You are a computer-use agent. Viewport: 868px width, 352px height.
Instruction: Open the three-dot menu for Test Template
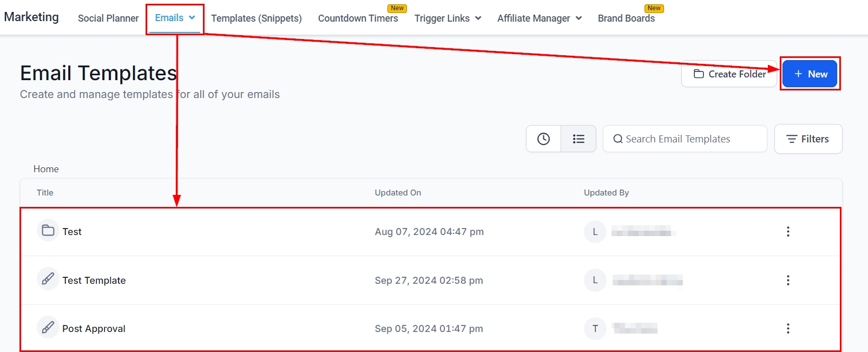tap(788, 280)
